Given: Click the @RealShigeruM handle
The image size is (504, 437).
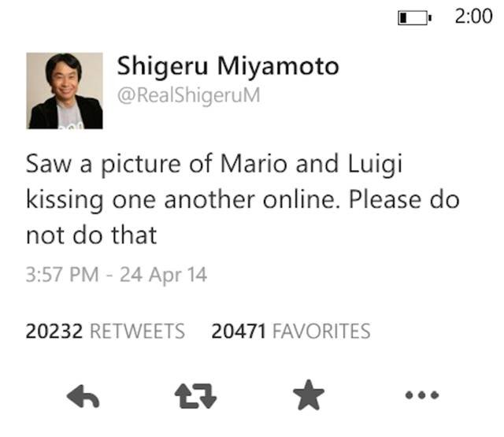Looking at the screenshot, I should [188, 96].
